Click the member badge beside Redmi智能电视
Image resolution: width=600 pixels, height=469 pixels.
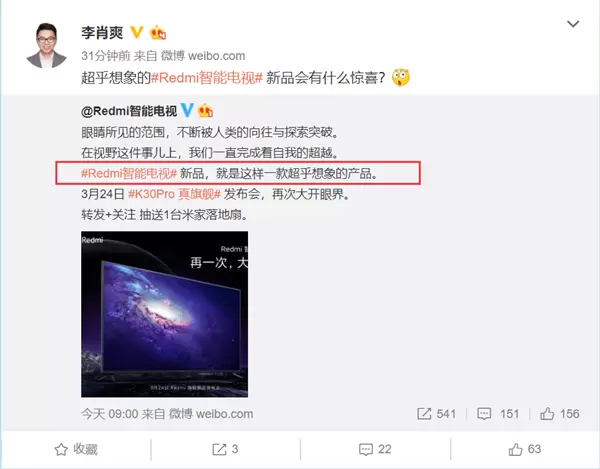coord(205,111)
